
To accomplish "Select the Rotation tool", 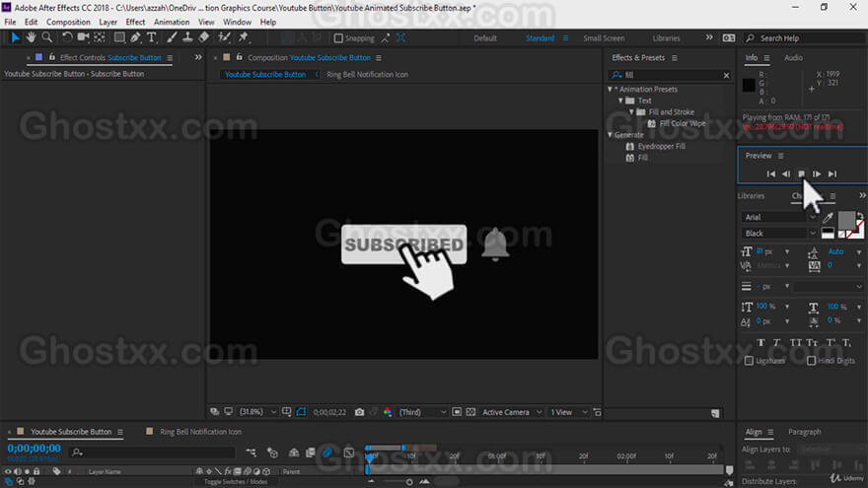I will 66,37.
